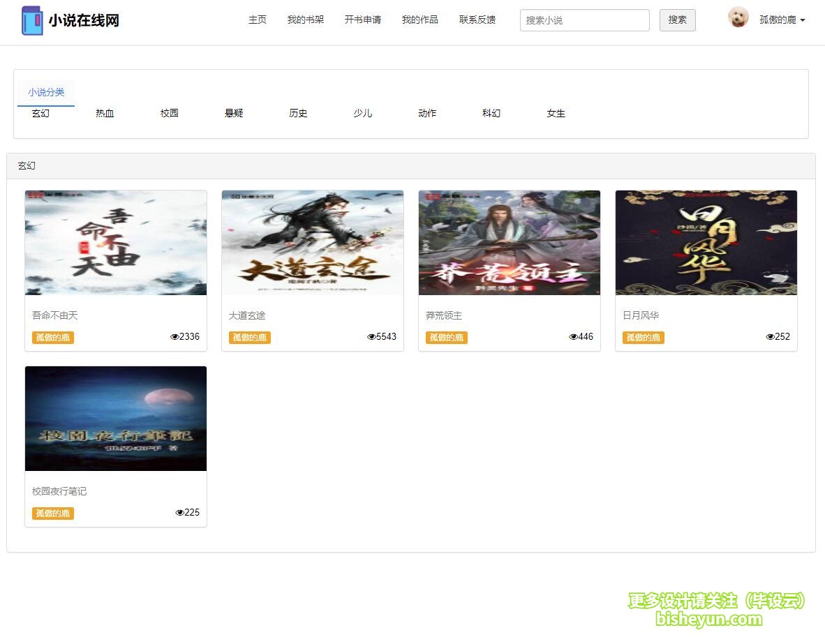Choose the 热血 category
This screenshot has height=644, width=825.
pyautogui.click(x=105, y=114)
